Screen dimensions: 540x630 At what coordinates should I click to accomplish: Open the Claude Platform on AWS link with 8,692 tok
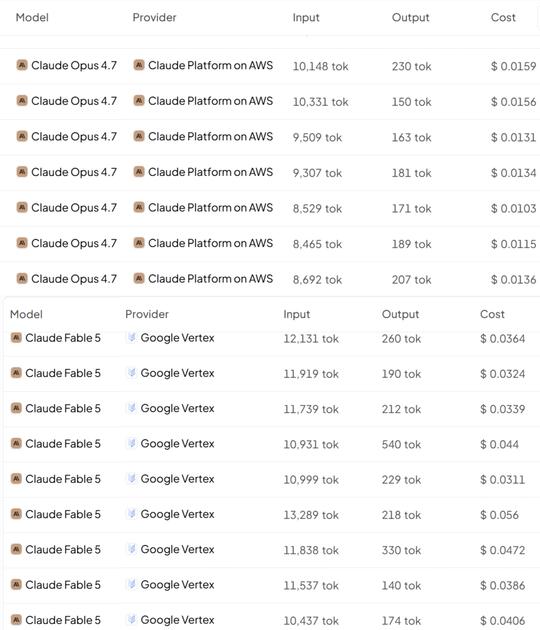210,278
